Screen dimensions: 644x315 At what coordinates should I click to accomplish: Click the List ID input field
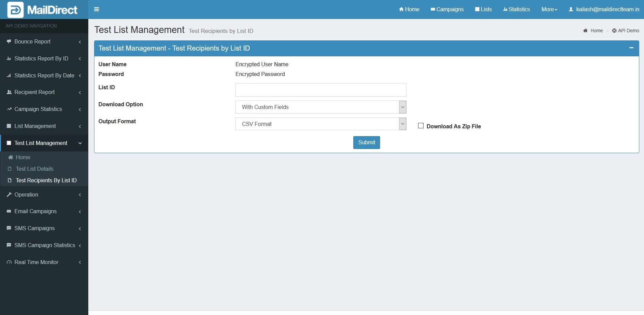point(321,90)
